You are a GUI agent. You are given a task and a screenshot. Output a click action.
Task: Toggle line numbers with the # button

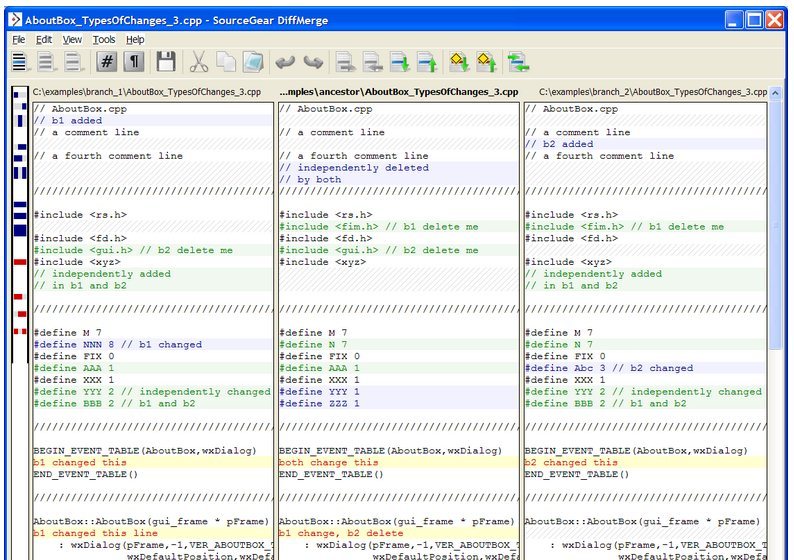point(106,62)
